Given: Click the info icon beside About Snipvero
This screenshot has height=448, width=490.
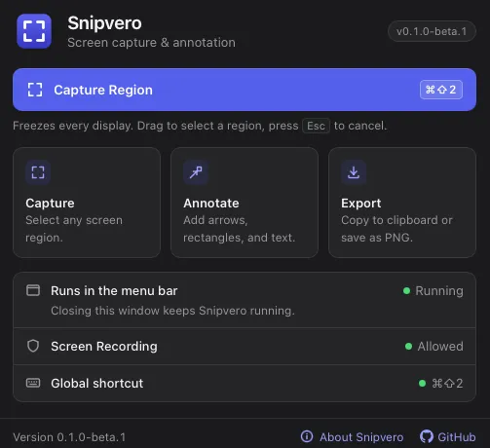Looking at the screenshot, I should (x=307, y=436).
